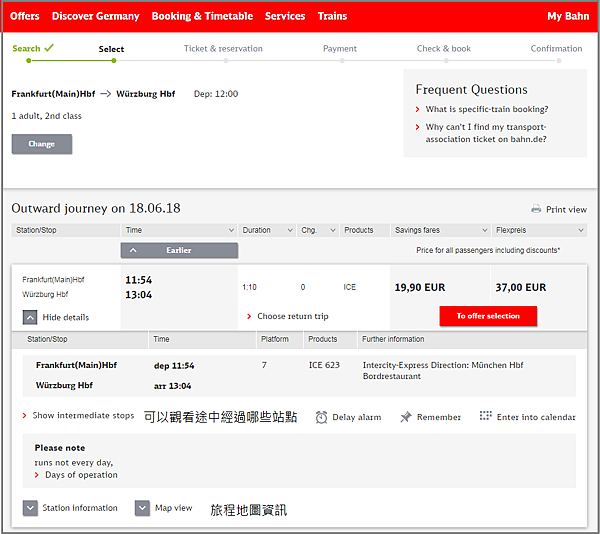600x534 pixels.
Task: Click the Select step in progress bar
Action: [x=111, y=49]
